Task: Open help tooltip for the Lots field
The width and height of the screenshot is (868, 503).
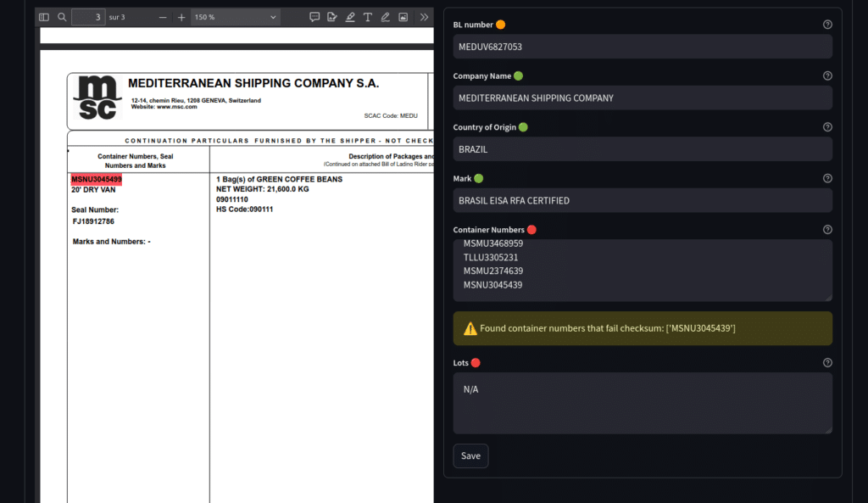Action: pos(827,362)
